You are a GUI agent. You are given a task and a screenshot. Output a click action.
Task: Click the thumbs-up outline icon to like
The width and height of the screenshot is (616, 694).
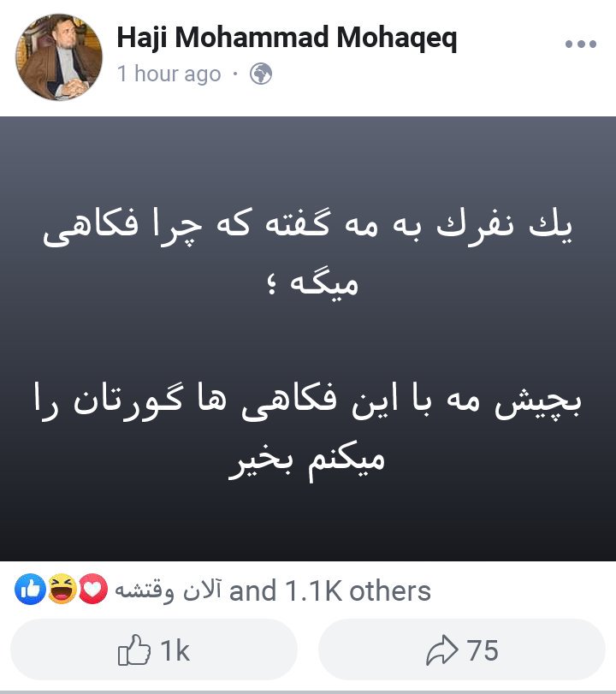pos(133,650)
